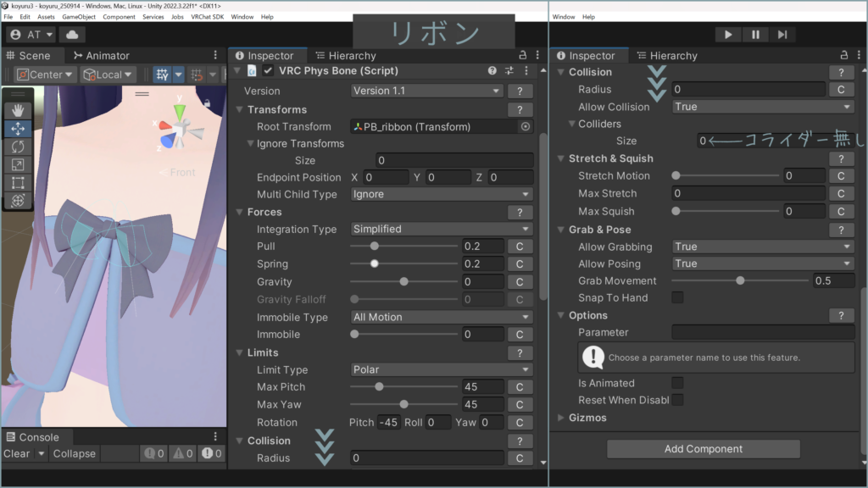Viewport: 868px width, 488px height.
Task: Expand the Gizmos section
Action: [x=562, y=418]
